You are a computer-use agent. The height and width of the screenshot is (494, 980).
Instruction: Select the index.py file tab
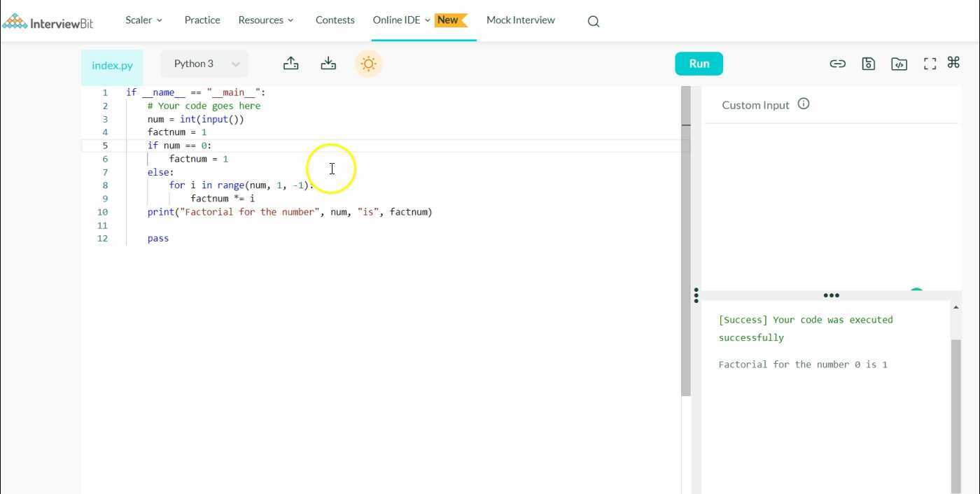[112, 65]
